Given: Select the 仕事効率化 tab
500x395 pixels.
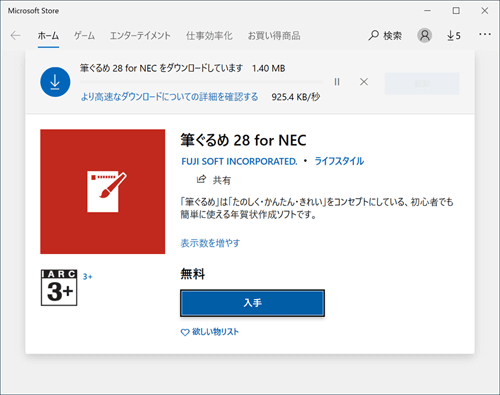Looking at the screenshot, I should pos(209,36).
